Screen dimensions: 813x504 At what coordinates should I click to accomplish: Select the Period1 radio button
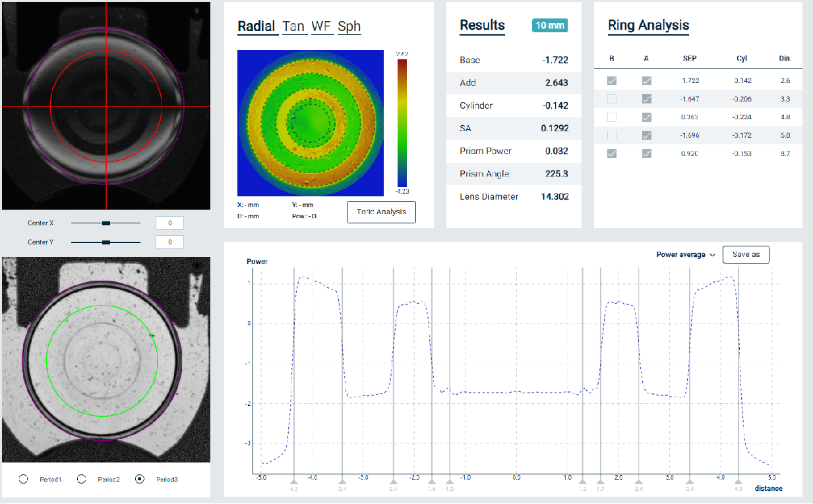click(23, 479)
